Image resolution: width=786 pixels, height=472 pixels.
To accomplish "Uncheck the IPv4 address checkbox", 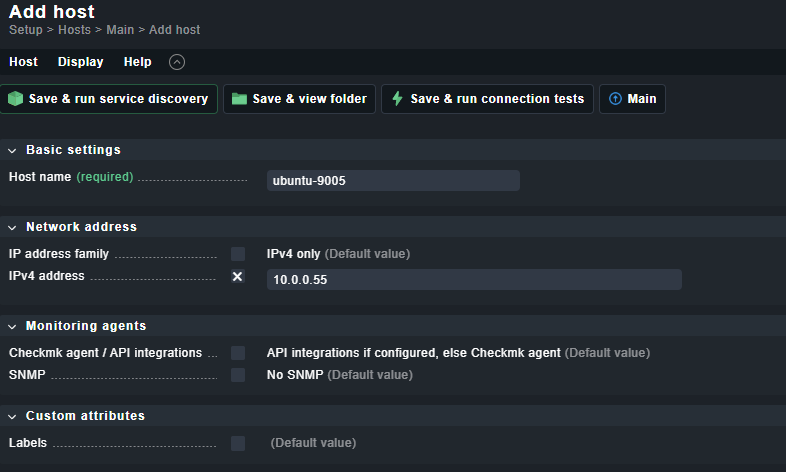I will (238, 276).
